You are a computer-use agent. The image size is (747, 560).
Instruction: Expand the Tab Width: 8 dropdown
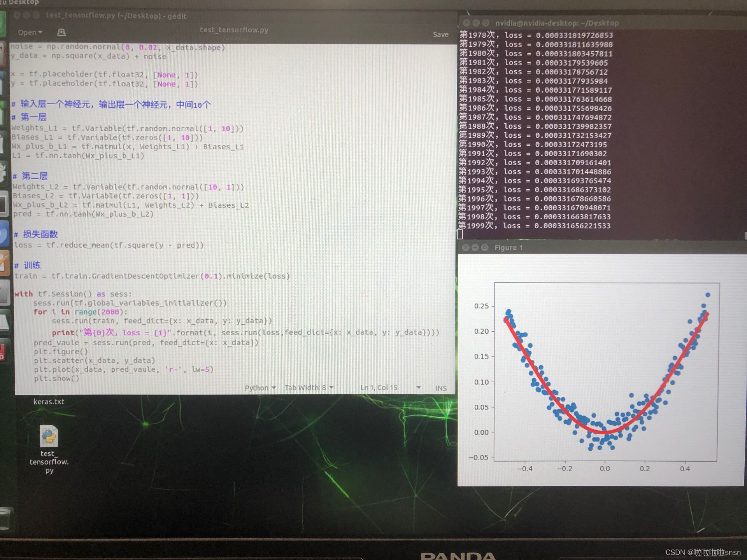[x=309, y=388]
